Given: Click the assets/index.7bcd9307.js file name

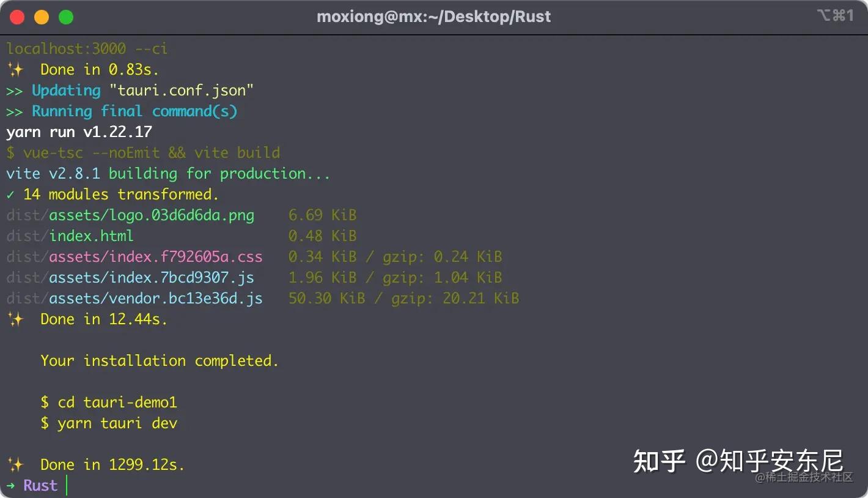Looking at the screenshot, I should coord(151,278).
